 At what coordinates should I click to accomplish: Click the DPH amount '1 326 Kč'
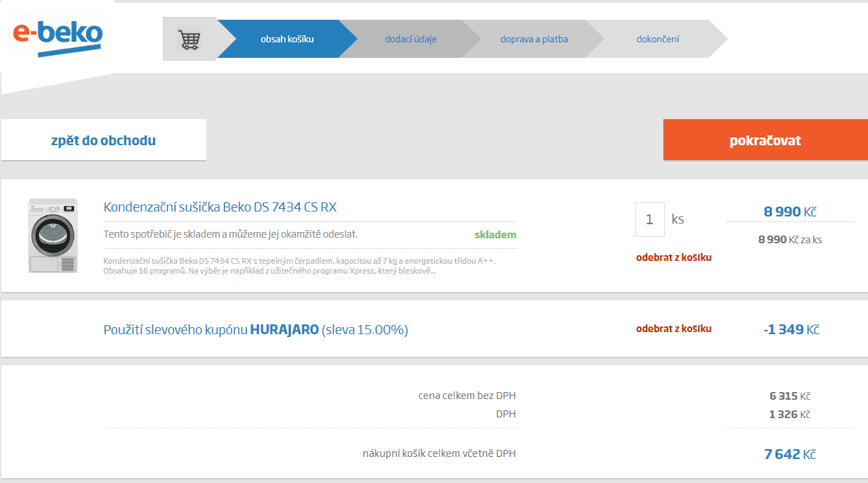[x=790, y=415]
